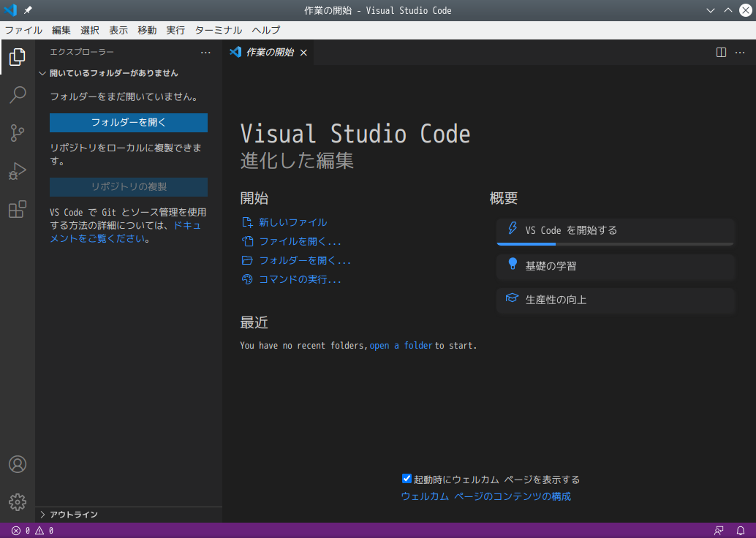The height and width of the screenshot is (538, 756).
Task: Open the Manage gear icon
Action: click(x=18, y=502)
